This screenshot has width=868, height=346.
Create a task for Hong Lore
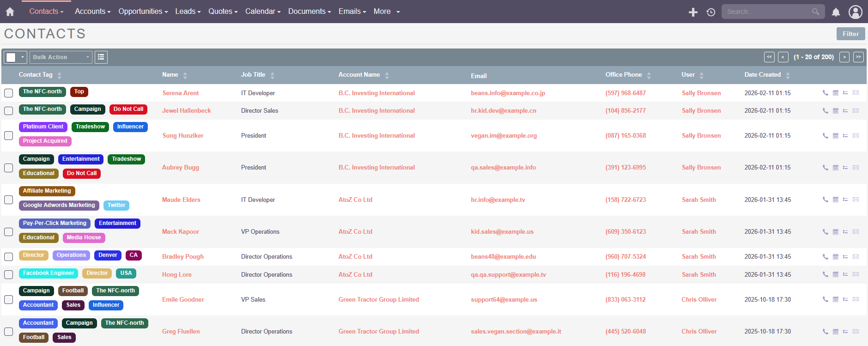pos(845,275)
